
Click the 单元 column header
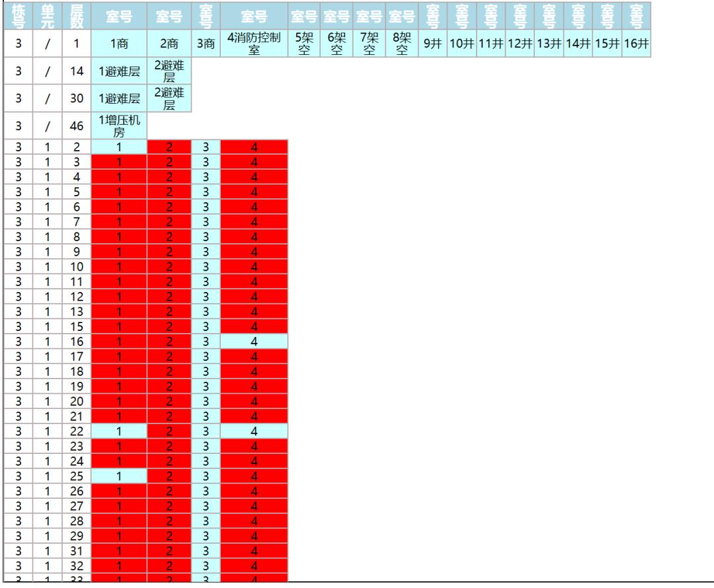coord(48,16)
